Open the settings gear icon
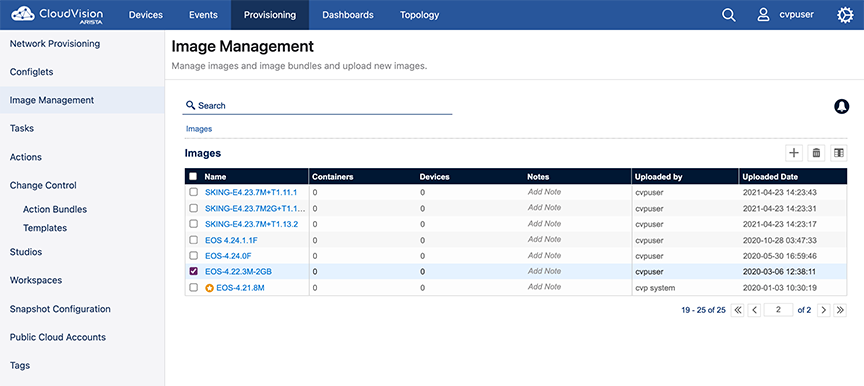864x386 pixels. (x=845, y=15)
